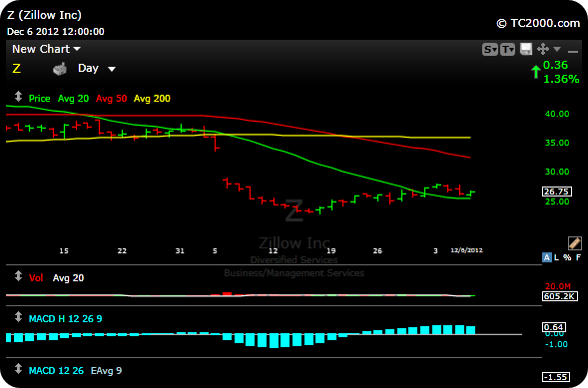
Task: Click the green 0.36 net change value
Action: click(555, 65)
